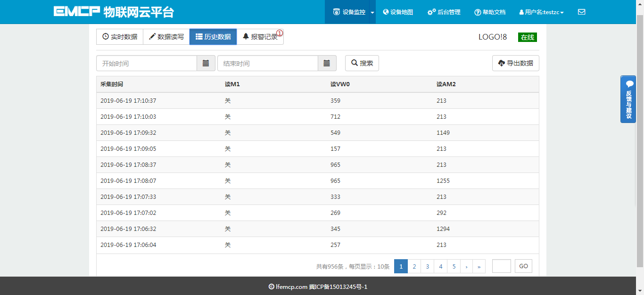Screen dimensions: 644x295
Task: Click the 读VW0 value 549
Action: [x=336, y=133]
